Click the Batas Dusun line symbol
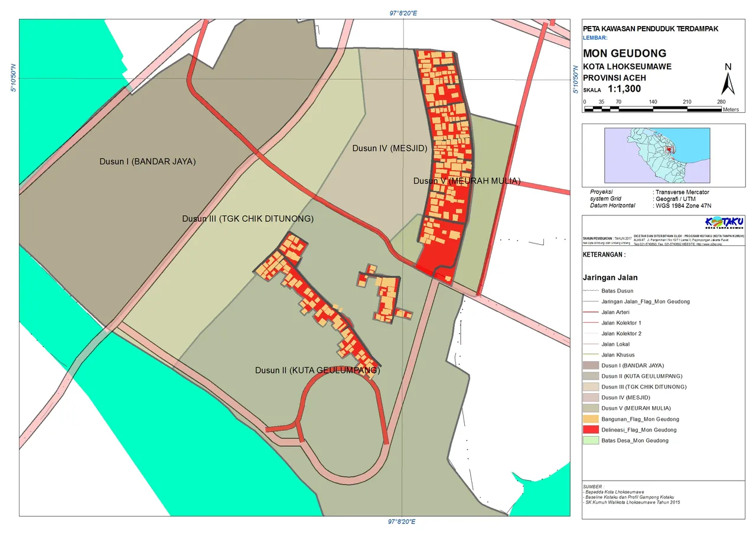The width and height of the screenshot is (756, 535). coord(591,291)
